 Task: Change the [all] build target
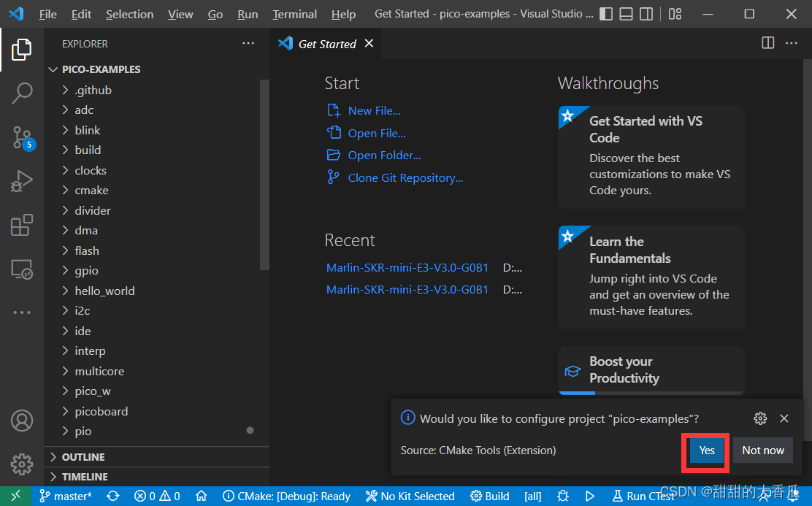click(533, 497)
